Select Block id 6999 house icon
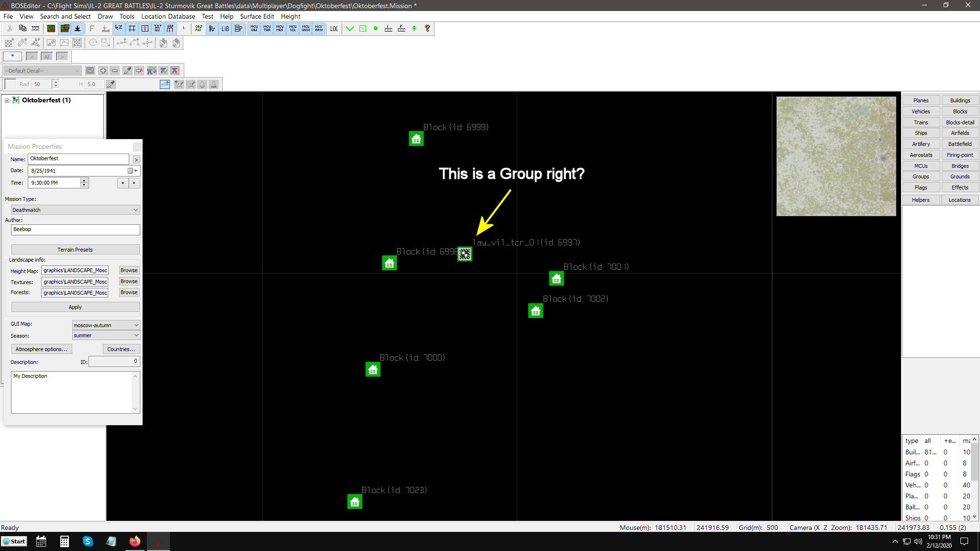The width and height of the screenshot is (980, 551). (416, 139)
